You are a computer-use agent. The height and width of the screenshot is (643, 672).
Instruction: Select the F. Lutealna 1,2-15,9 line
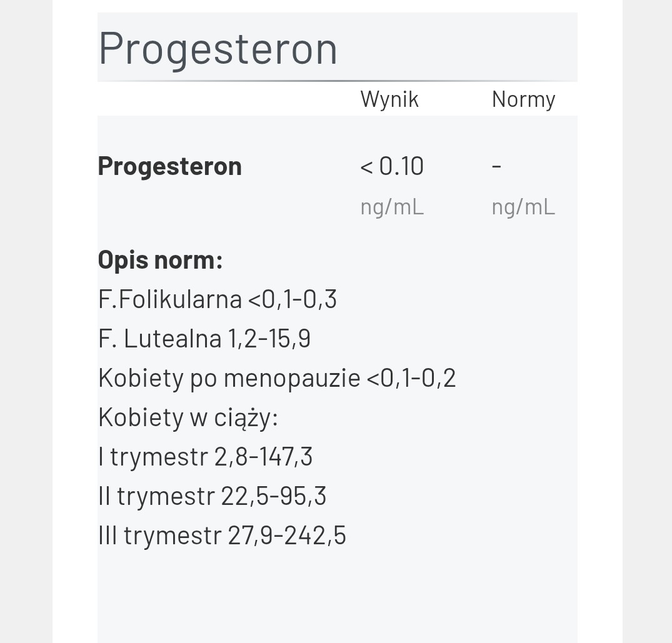click(204, 339)
